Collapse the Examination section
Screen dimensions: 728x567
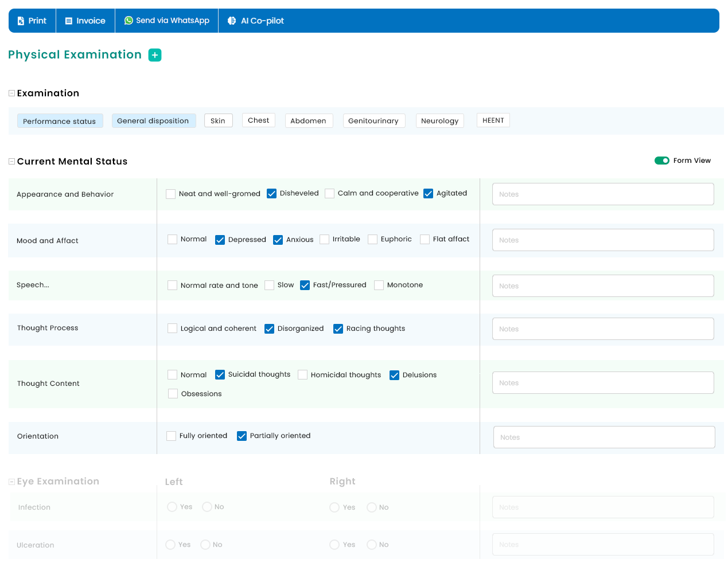[11, 93]
